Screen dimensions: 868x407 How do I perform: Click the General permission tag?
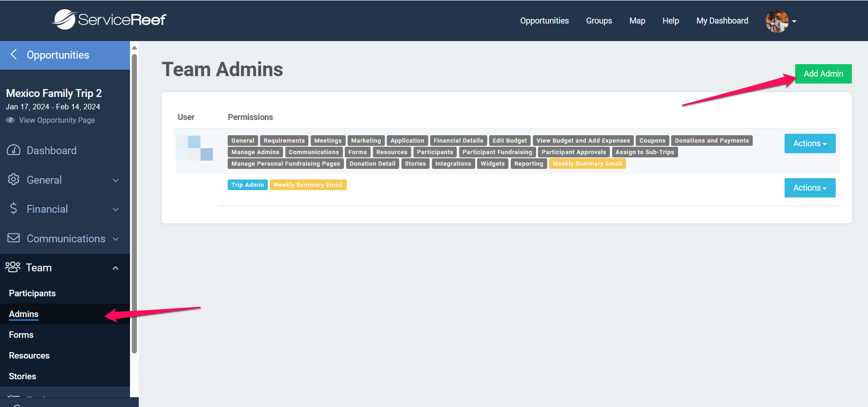tap(243, 141)
